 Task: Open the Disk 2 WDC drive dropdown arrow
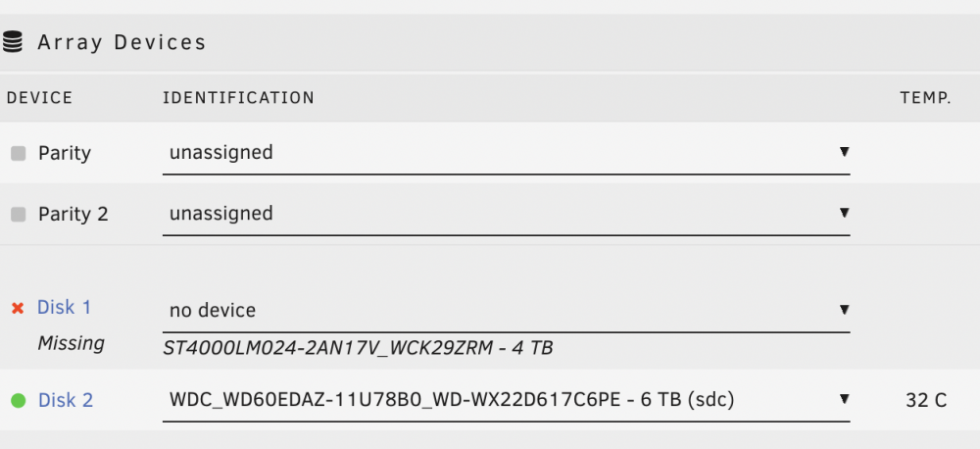coord(845,398)
